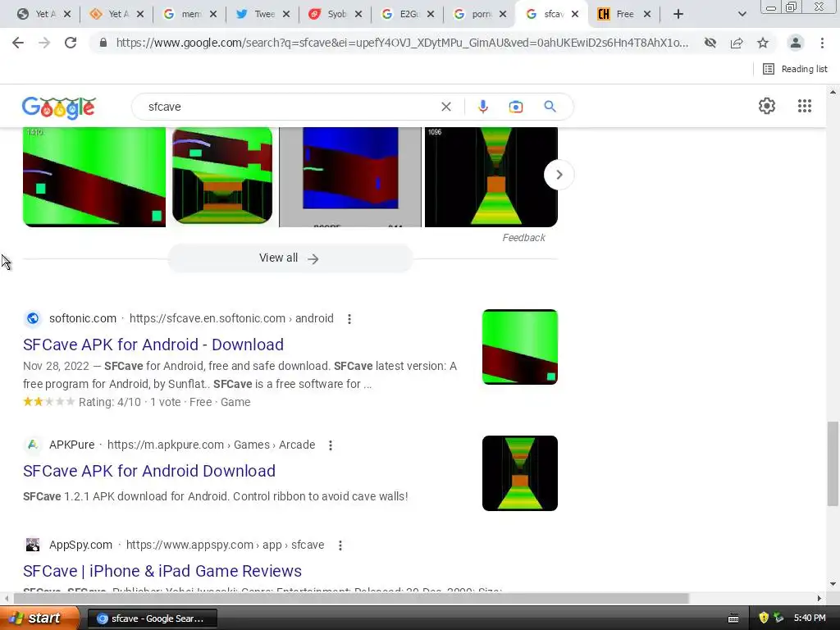This screenshot has width=840, height=630.
Task: Open SFCave APK for Android - Download link
Action: [153, 345]
